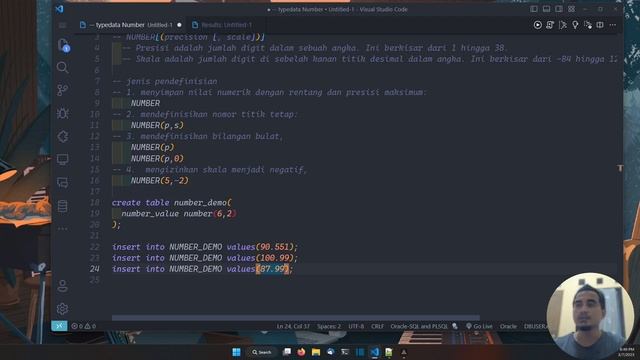Click the explain plan icon in editor toolbar

point(562,25)
